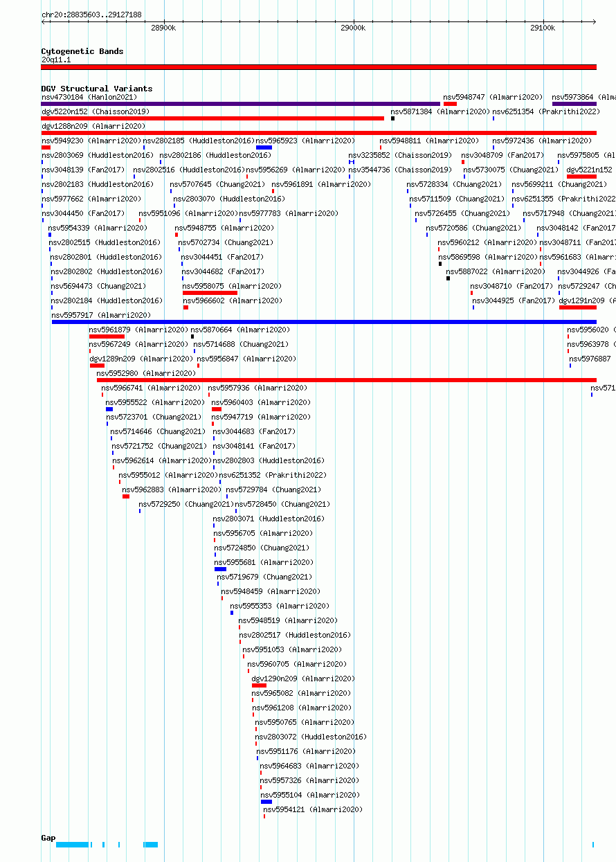
Task: Select nsv5955681 (Almarri2020) label
Action: point(264,562)
